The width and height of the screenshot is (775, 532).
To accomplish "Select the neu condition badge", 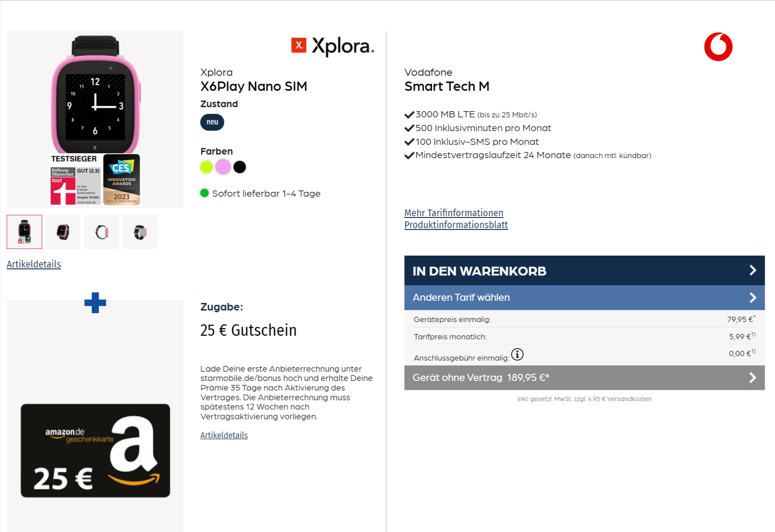I will coord(212,122).
